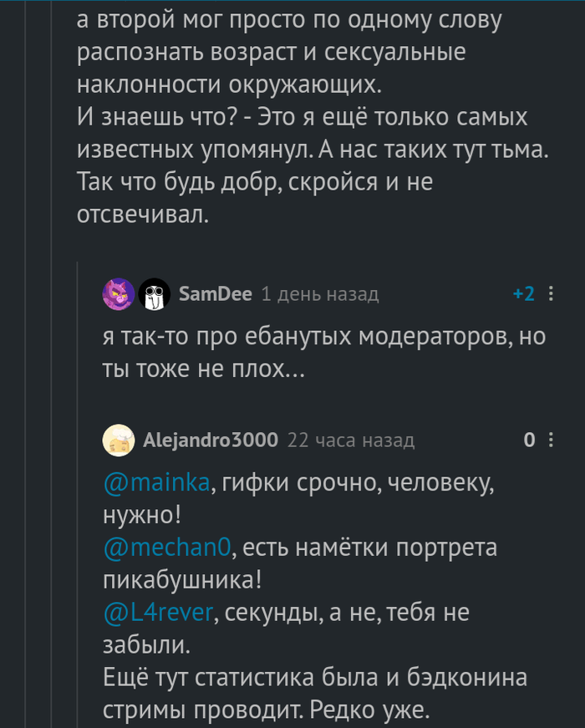The height and width of the screenshot is (728, 585).
Task: Open three-dot menu on SamDee's comment
Action: click(550, 293)
